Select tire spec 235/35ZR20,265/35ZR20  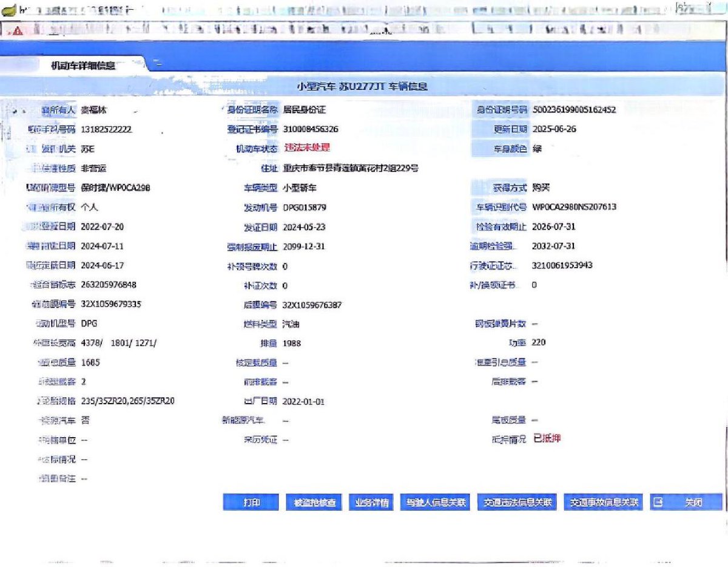(129, 401)
